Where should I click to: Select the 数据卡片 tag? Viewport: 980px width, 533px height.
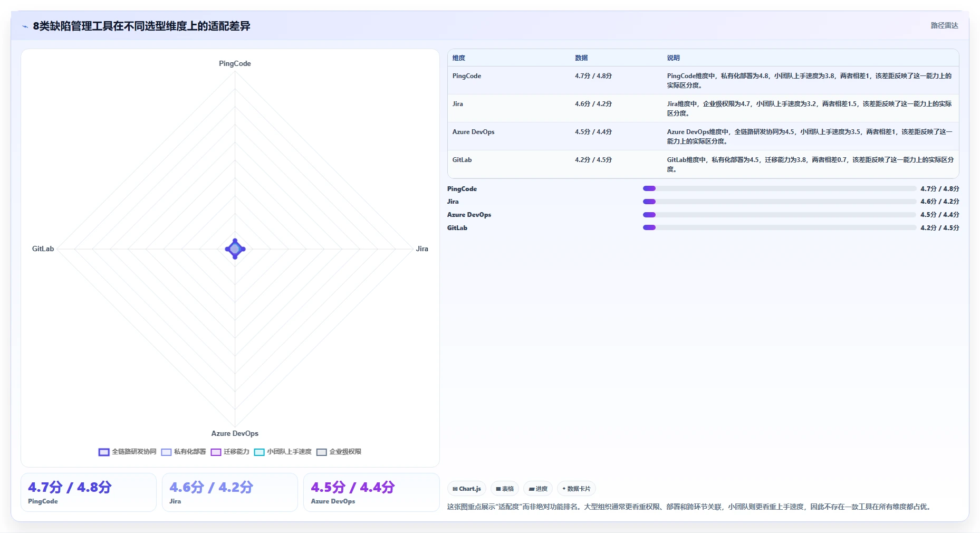pyautogui.click(x=577, y=489)
